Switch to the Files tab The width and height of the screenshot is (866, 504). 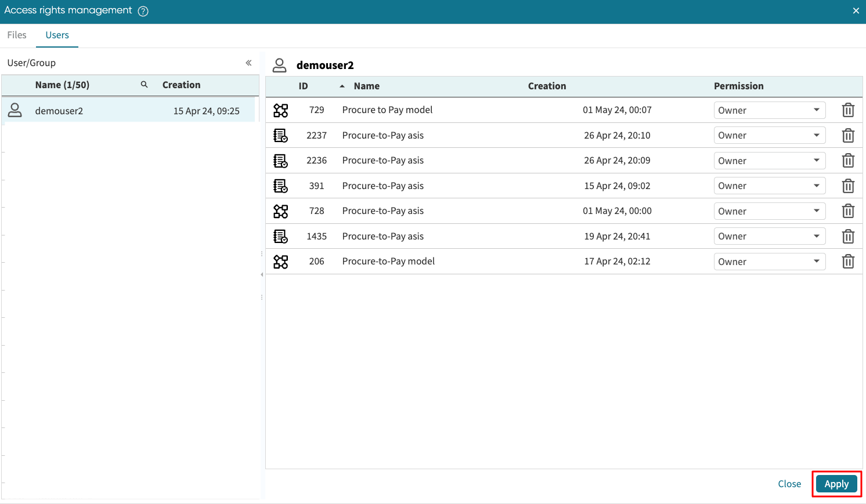coord(17,35)
